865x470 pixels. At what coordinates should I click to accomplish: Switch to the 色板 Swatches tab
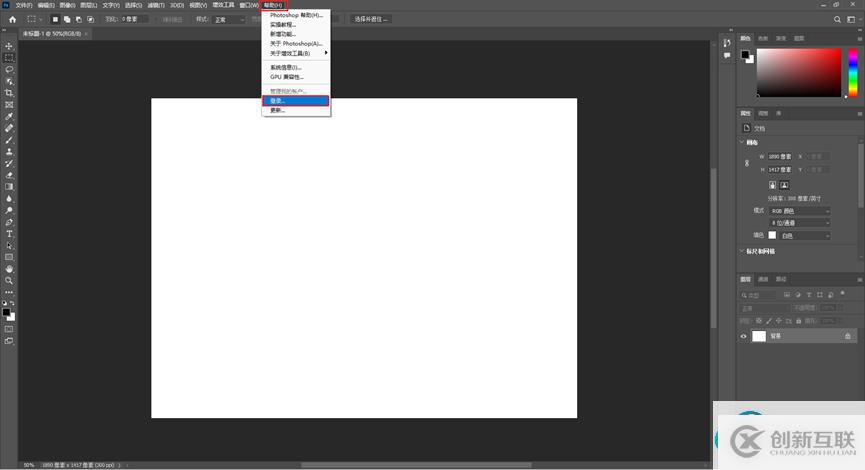click(763, 39)
